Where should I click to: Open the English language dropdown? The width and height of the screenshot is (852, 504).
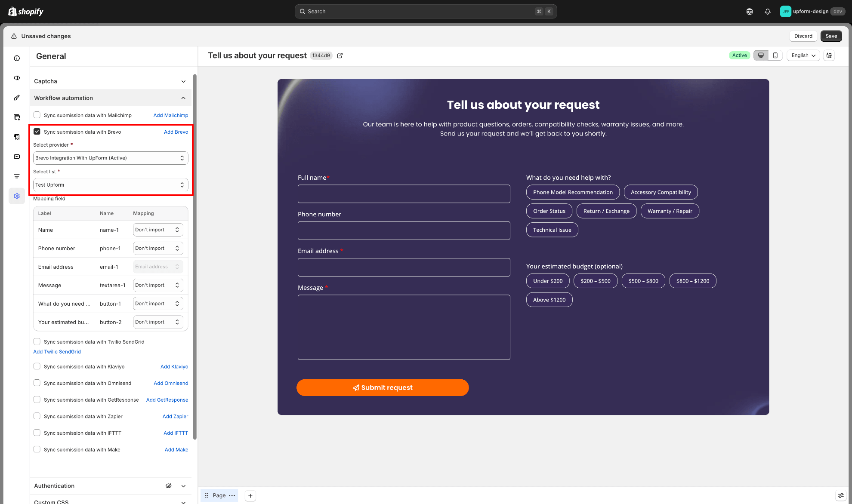coord(803,55)
